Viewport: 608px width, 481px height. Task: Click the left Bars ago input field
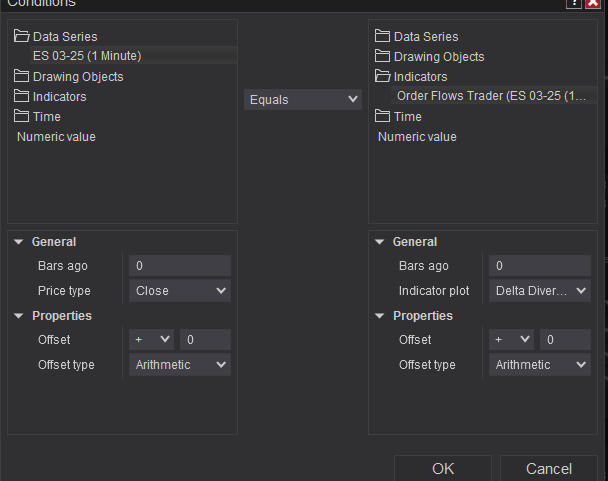(x=180, y=266)
